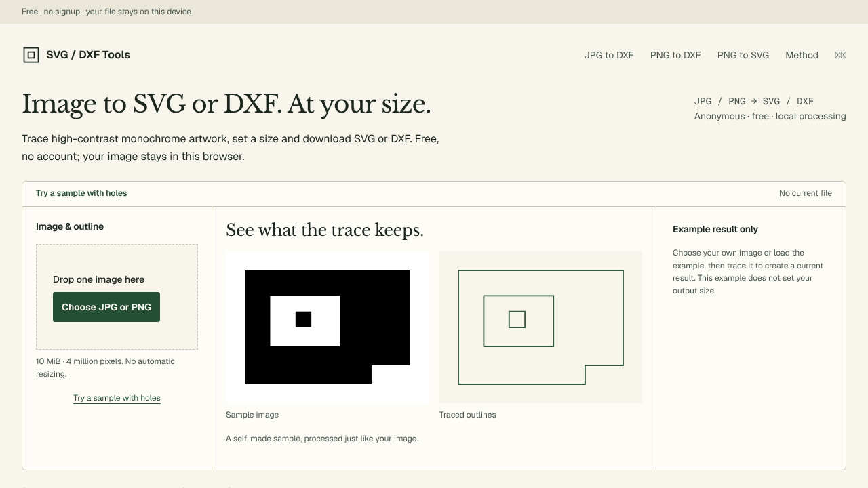This screenshot has width=868, height=488.
Task: Click bold 'Try a sample with holes' header button
Action: tap(81, 193)
